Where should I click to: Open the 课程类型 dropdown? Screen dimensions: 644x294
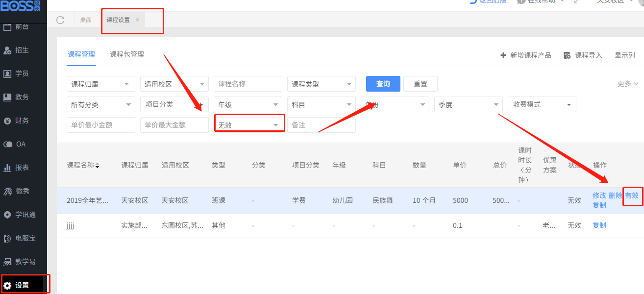(x=321, y=84)
